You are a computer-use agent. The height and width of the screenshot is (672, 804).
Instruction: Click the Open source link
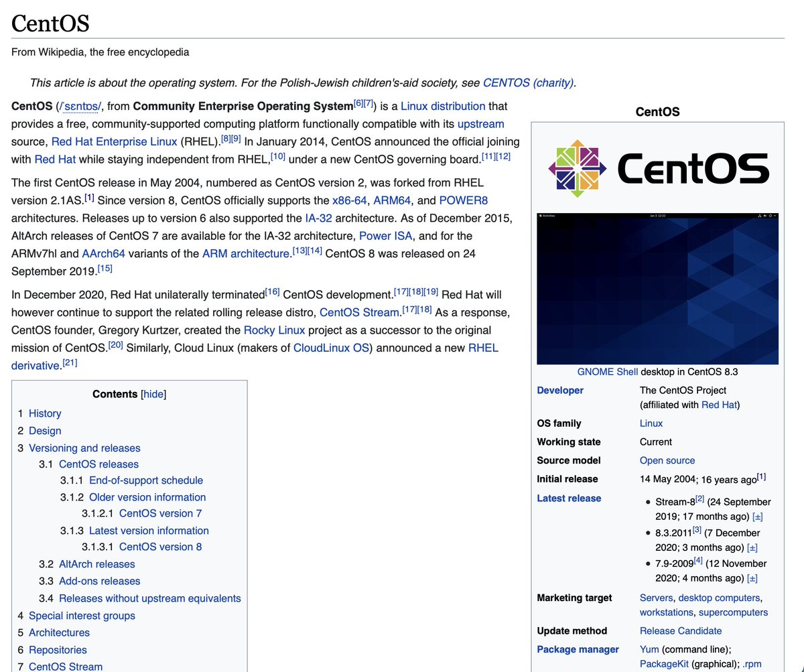coord(667,461)
